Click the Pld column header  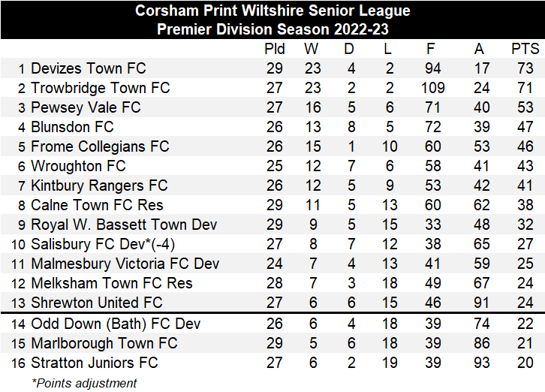[275, 49]
